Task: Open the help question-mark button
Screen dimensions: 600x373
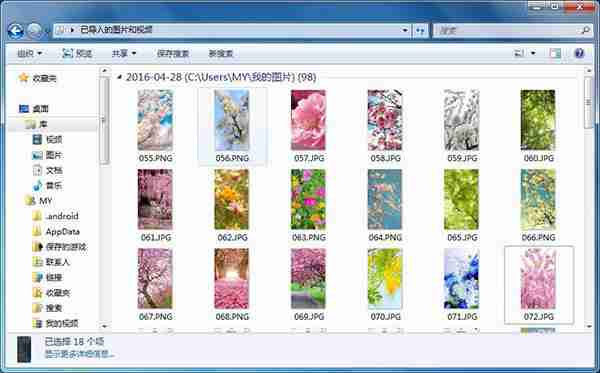Action: pyautogui.click(x=579, y=53)
